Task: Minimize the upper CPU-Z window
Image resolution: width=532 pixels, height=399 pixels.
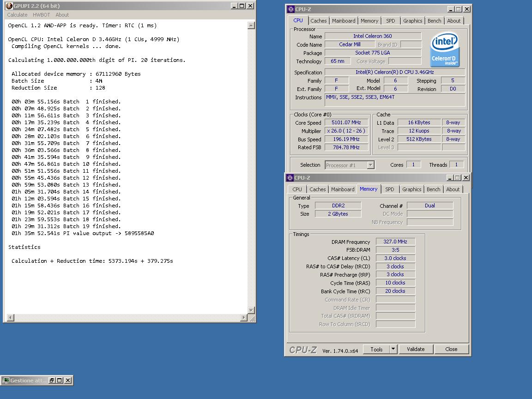Action: click(451, 9)
